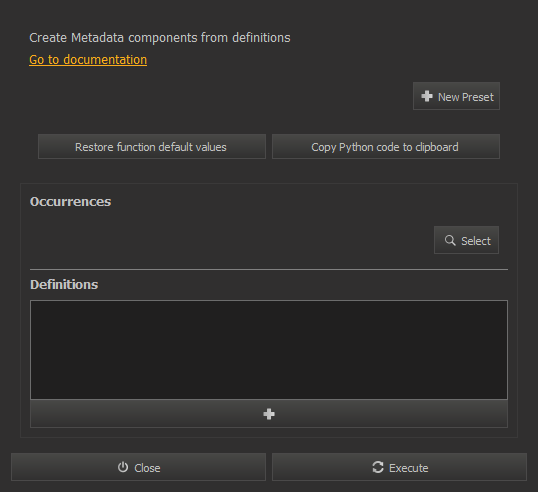Screen dimensions: 538x492
Task: Add a new definition entry row
Action: point(269,414)
